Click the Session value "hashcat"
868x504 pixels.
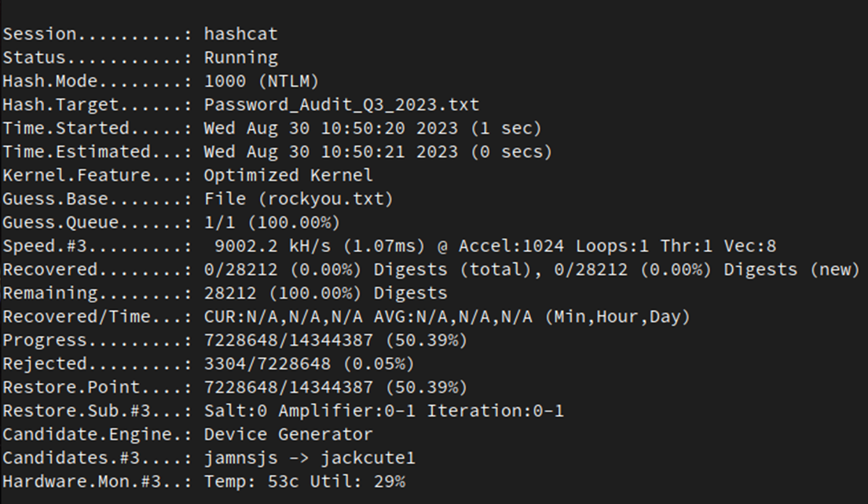pos(240,35)
